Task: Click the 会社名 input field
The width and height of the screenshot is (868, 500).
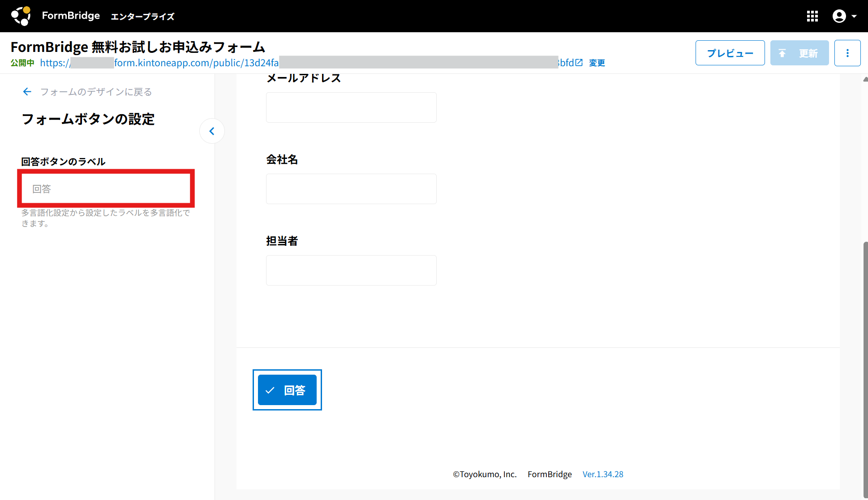Action: pos(351,189)
